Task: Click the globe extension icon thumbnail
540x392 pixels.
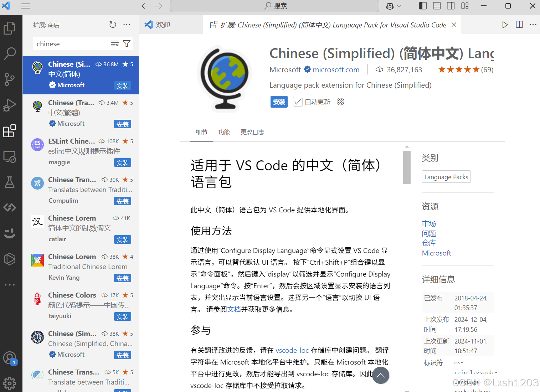Action: (x=225, y=78)
